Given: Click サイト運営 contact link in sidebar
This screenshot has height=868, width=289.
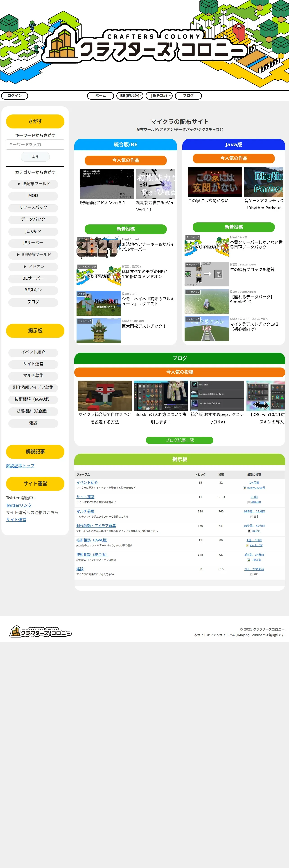Looking at the screenshot, I should 16,520.
